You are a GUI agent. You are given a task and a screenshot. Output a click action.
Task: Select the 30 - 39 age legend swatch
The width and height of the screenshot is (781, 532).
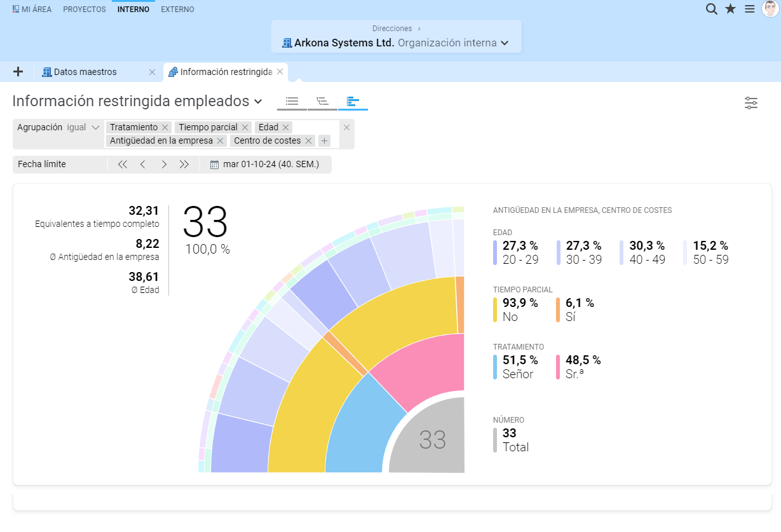coord(559,252)
